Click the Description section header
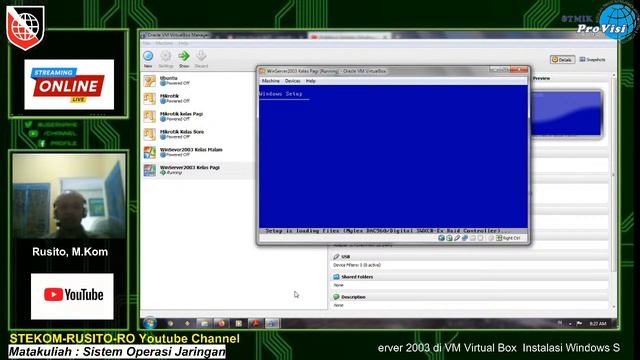The height and width of the screenshot is (360, 640). [469, 297]
